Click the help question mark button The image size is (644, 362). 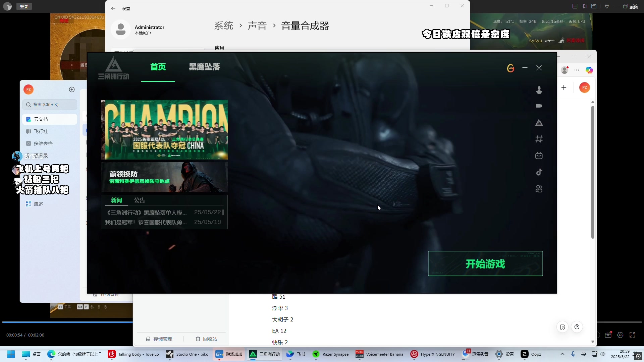click(x=577, y=327)
